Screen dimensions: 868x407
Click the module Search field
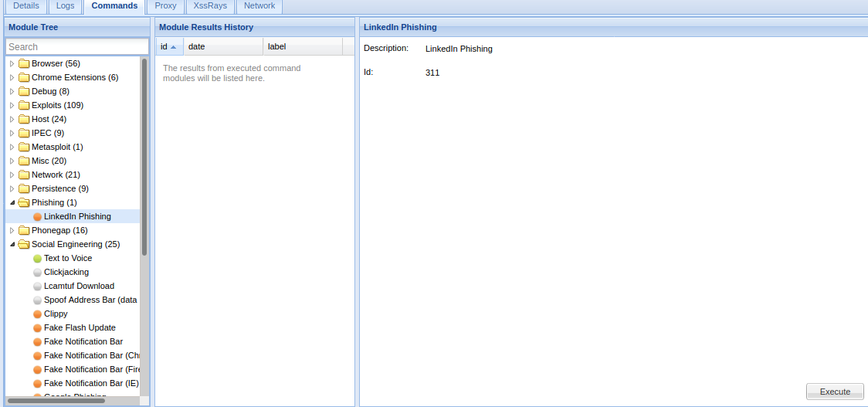pos(77,46)
